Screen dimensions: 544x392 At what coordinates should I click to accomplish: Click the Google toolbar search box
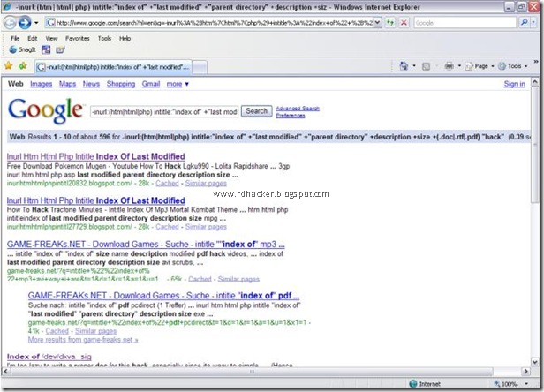(465, 23)
